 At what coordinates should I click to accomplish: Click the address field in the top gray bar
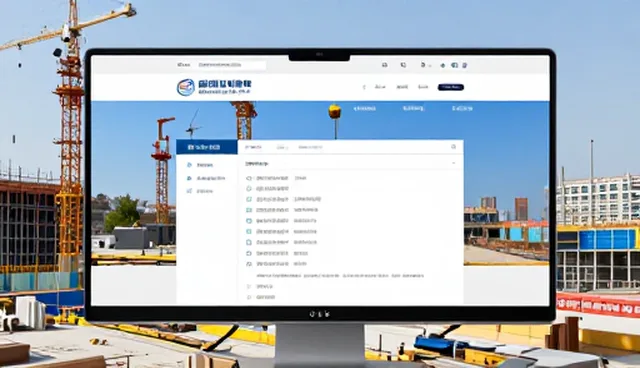coord(231,65)
